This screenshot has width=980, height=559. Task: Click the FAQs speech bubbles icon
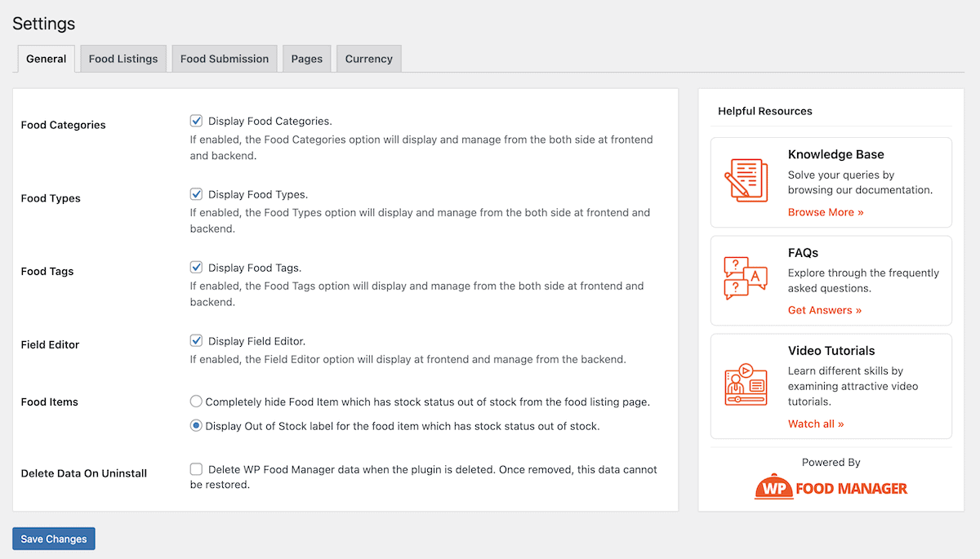[x=746, y=278]
